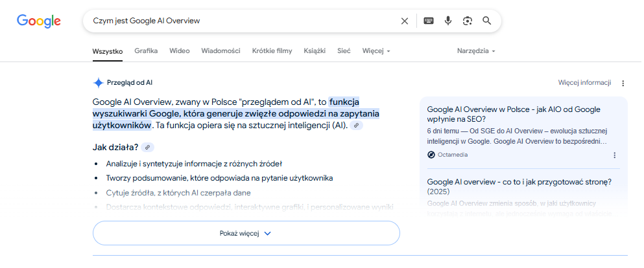Image resolution: width=644 pixels, height=268 pixels.
Task: Click the Przegląd od AI label
Action: (x=130, y=82)
